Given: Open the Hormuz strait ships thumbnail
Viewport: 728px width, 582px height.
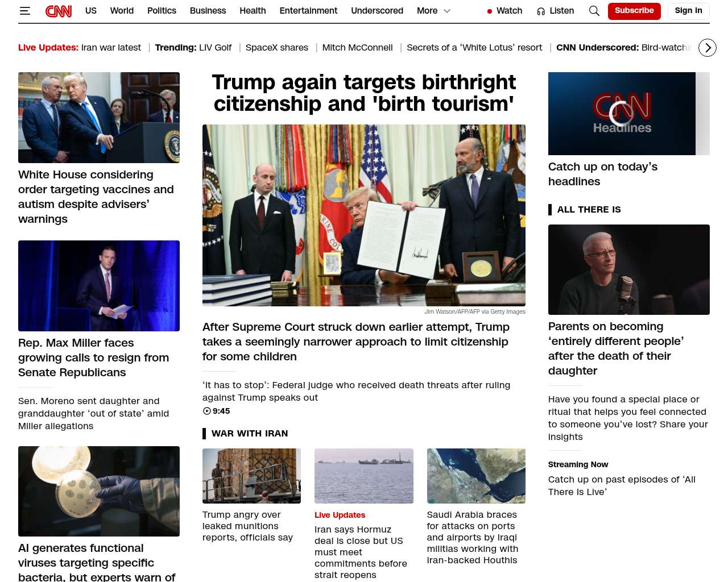Looking at the screenshot, I should (364, 476).
